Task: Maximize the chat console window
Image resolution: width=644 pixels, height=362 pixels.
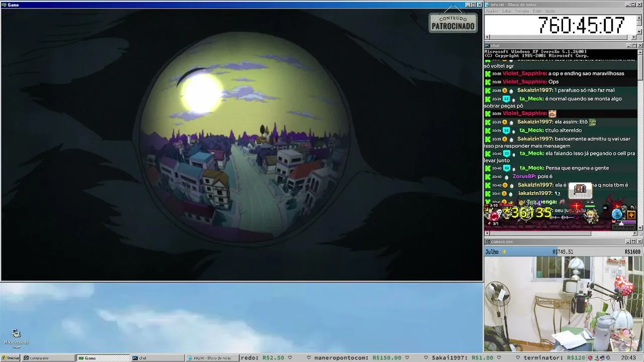Action: [x=634, y=46]
